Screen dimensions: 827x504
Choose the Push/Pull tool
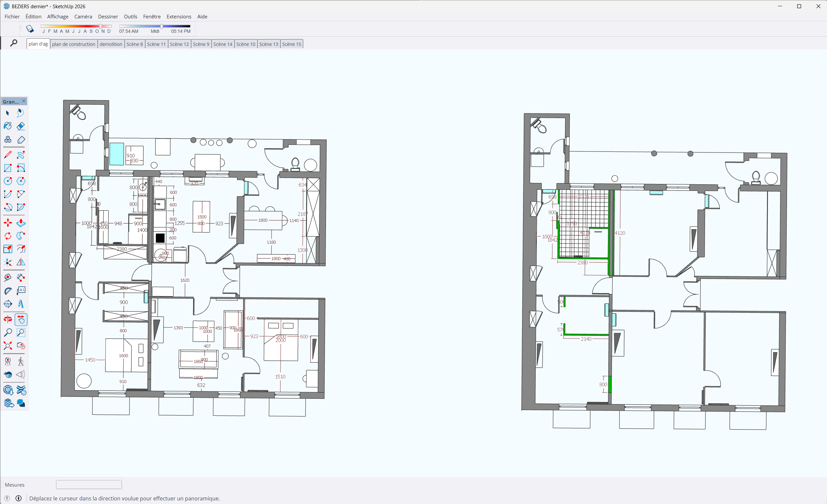pyautogui.click(x=21, y=223)
